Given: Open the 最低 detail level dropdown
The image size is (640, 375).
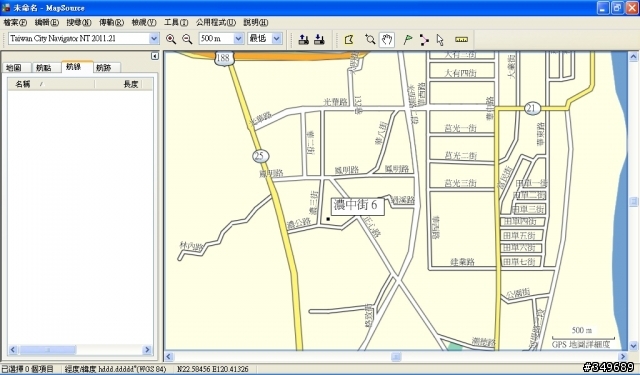Looking at the screenshot, I should [x=277, y=39].
